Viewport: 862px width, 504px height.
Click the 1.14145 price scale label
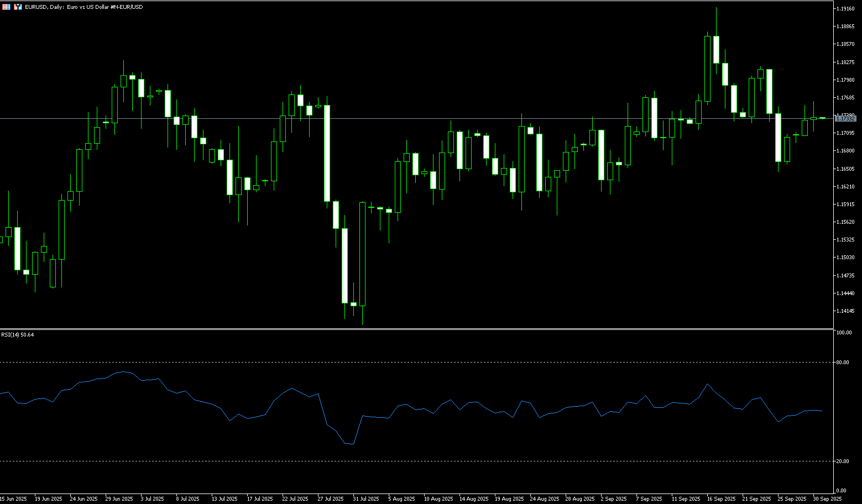[845, 311]
